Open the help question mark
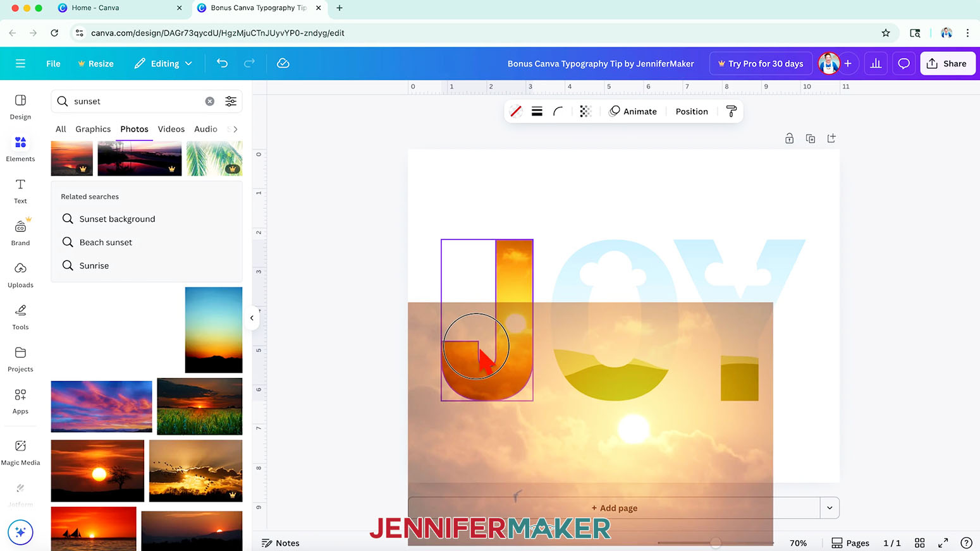The height and width of the screenshot is (551, 980). 966,543
